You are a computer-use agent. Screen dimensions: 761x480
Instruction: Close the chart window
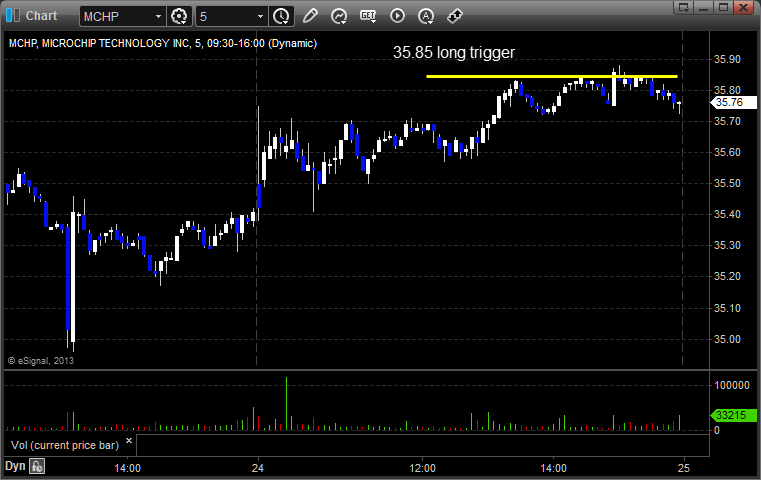click(x=743, y=7)
